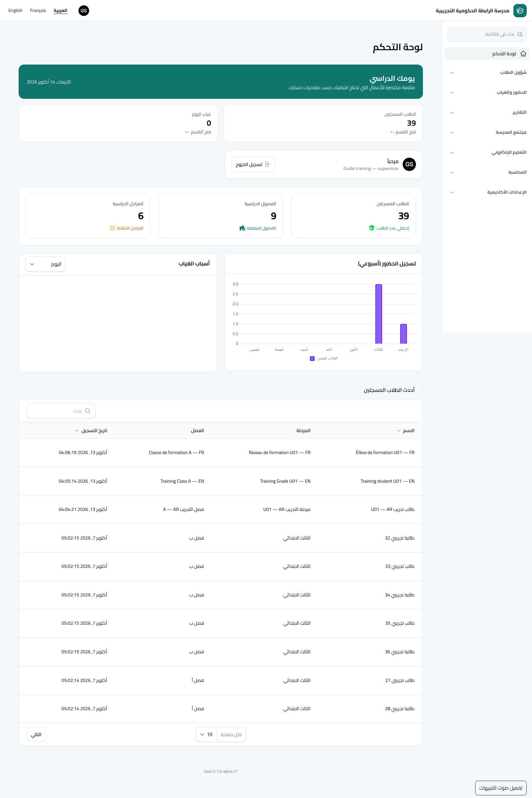The height and width of the screenshot is (798, 532).
Task: Click the name طالبة تجريبي 32
Action: [400, 538]
